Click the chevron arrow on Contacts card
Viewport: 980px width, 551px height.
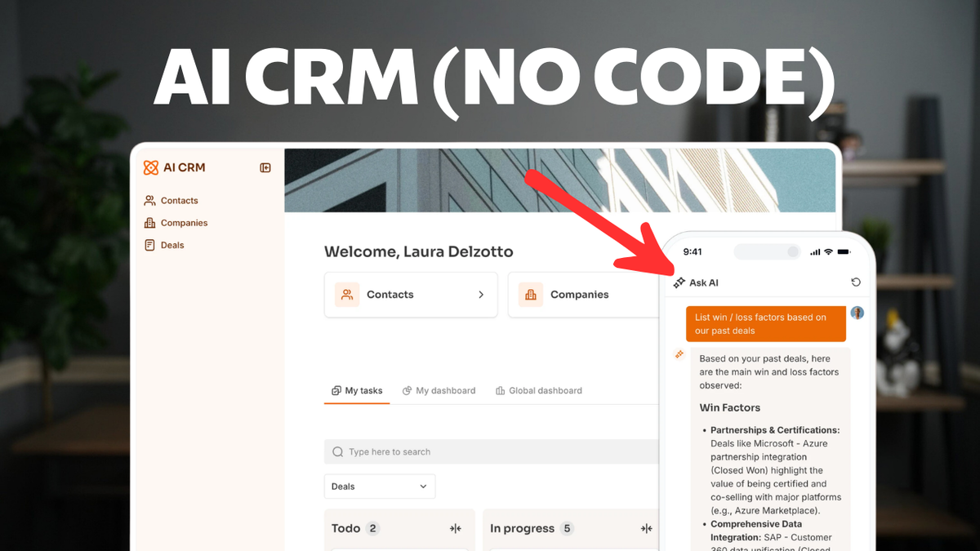tap(481, 295)
